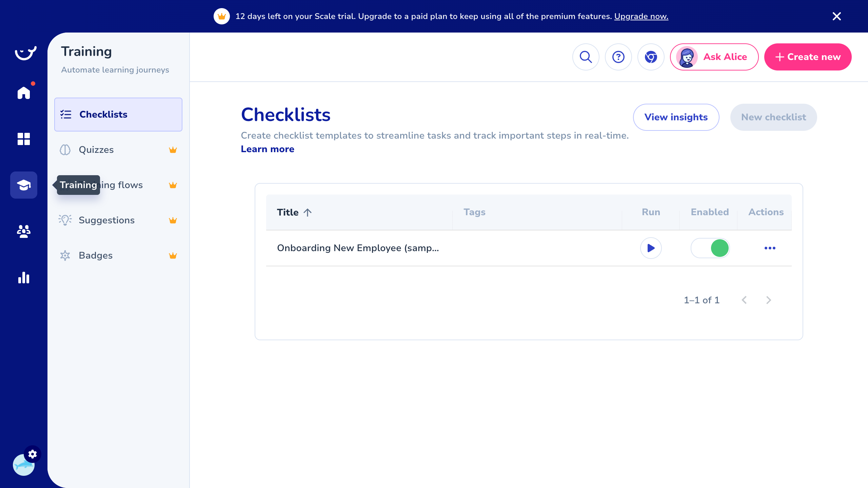The width and height of the screenshot is (868, 488).
Task: Click the Upgrade now link
Action: click(641, 16)
